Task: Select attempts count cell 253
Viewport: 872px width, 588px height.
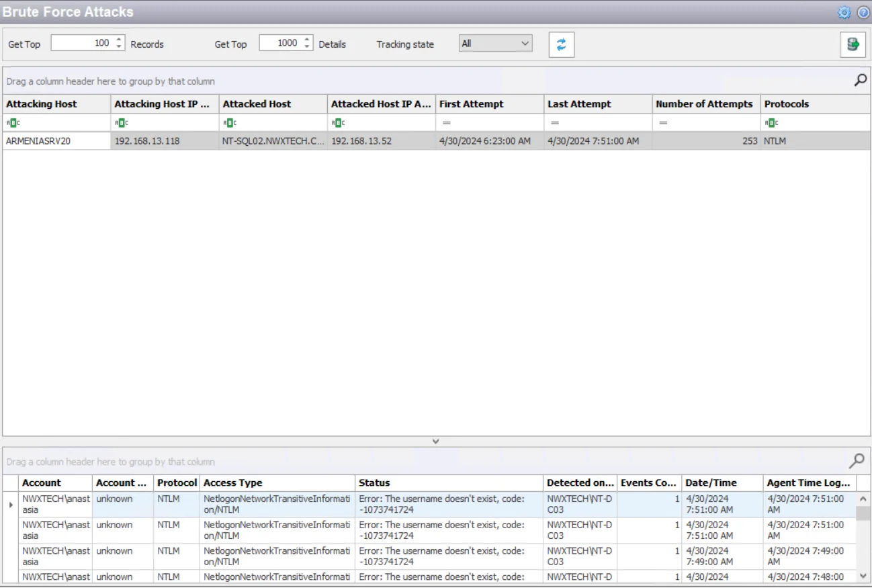Action: point(706,141)
